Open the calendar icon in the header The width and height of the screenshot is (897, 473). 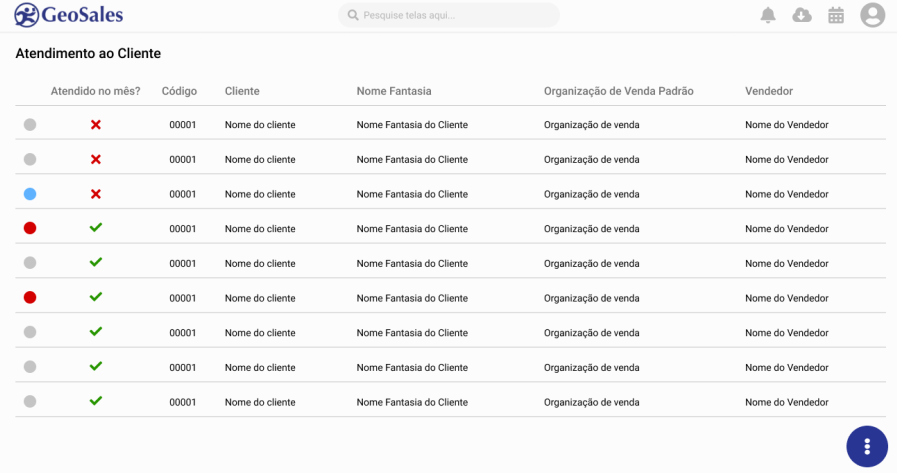[836, 15]
